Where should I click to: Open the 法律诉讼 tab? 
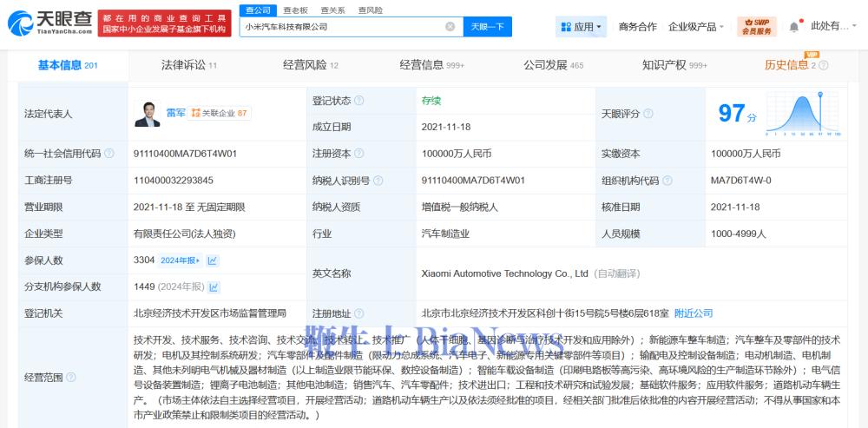[x=188, y=65]
